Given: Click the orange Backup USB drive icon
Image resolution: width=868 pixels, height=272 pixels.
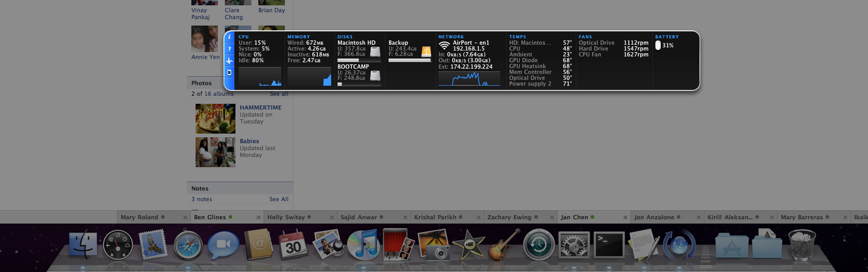Looking at the screenshot, I should (x=426, y=52).
